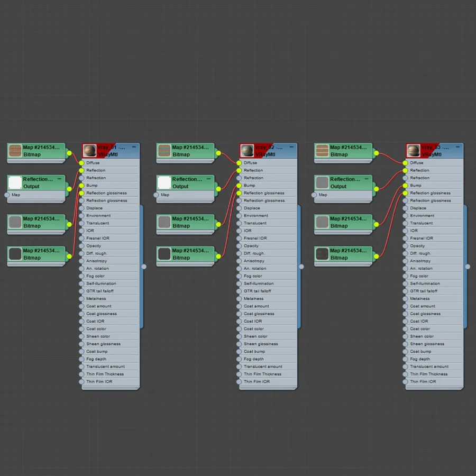Click the Opacity input socket on vray_02
Image resolution: width=476 pixels, height=476 pixels.
239,246
